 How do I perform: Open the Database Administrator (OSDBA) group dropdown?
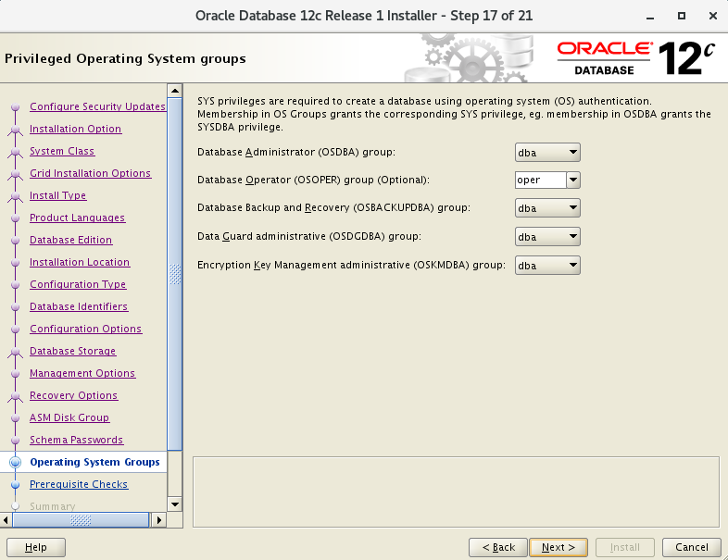pyautogui.click(x=547, y=152)
